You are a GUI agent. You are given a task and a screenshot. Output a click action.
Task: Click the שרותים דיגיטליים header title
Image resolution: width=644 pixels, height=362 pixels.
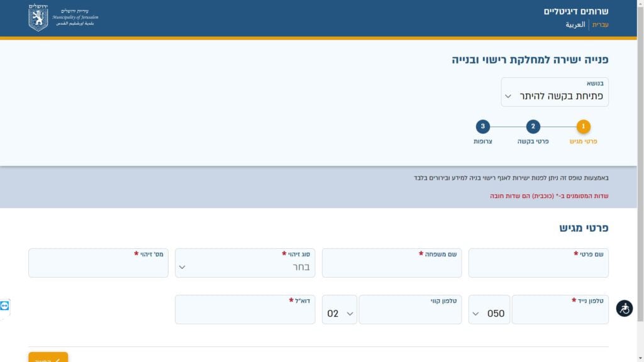[x=576, y=11]
